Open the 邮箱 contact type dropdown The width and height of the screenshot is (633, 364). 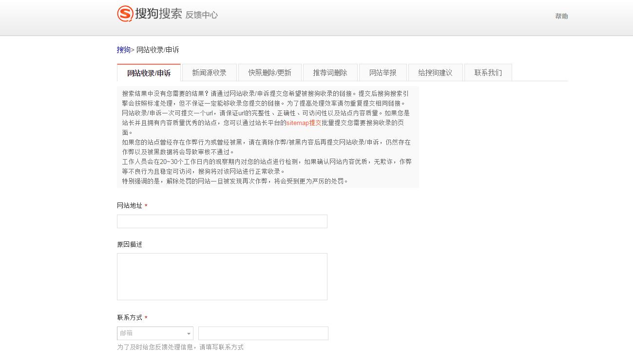[155, 333]
